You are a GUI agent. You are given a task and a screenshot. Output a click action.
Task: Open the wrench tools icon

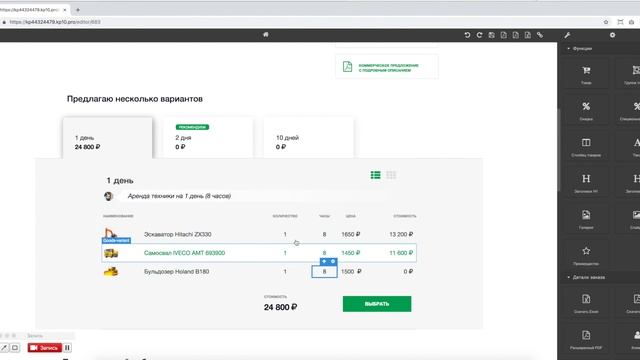point(567,35)
